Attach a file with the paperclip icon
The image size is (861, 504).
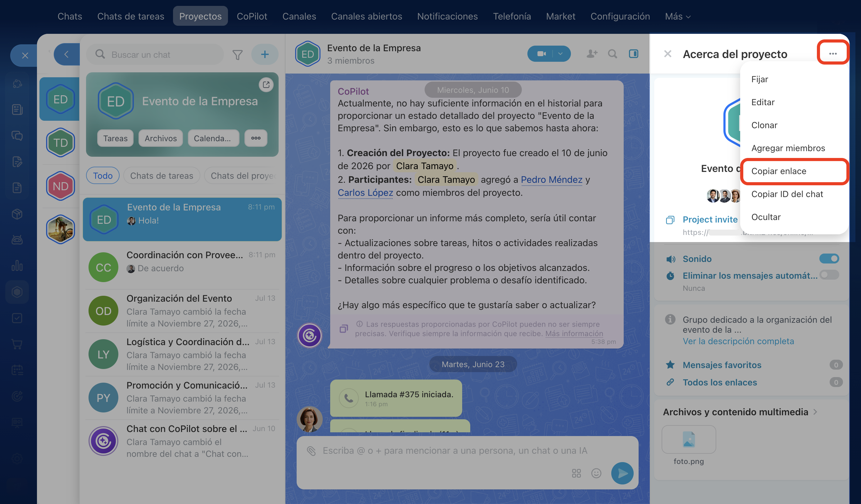tap(311, 451)
